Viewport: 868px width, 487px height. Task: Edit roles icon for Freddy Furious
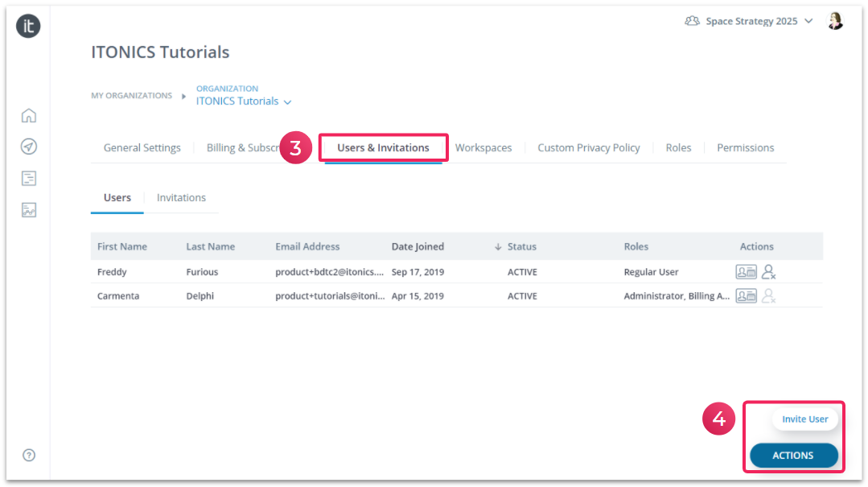(746, 272)
